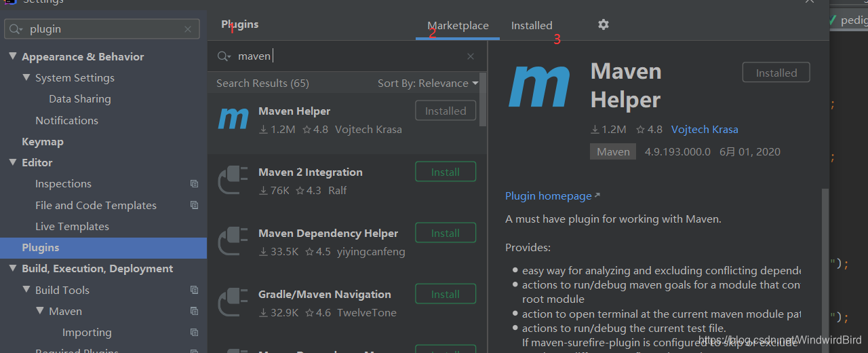Select Plugins in settings tree
The width and height of the screenshot is (868, 353).
(103, 248)
